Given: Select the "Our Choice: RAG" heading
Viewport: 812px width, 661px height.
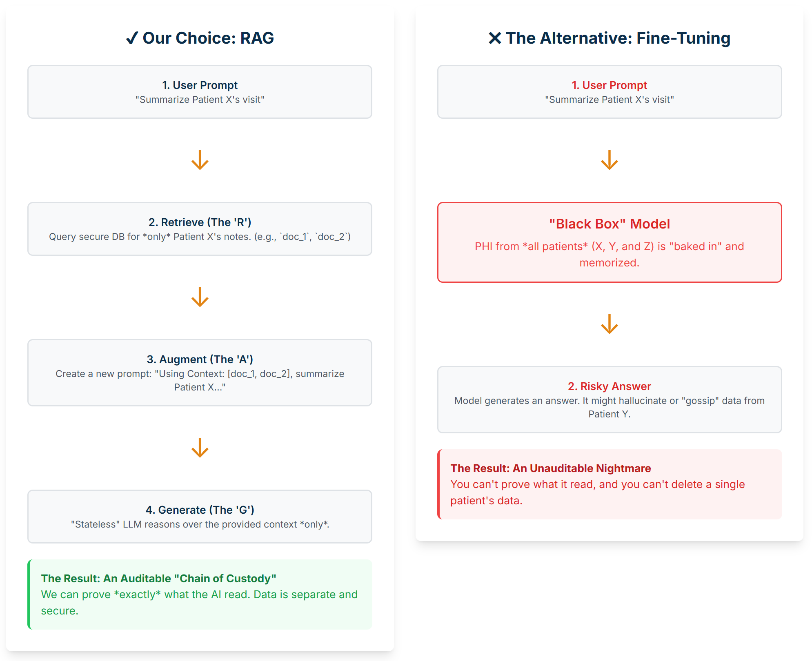Looking at the screenshot, I should click(x=208, y=38).
